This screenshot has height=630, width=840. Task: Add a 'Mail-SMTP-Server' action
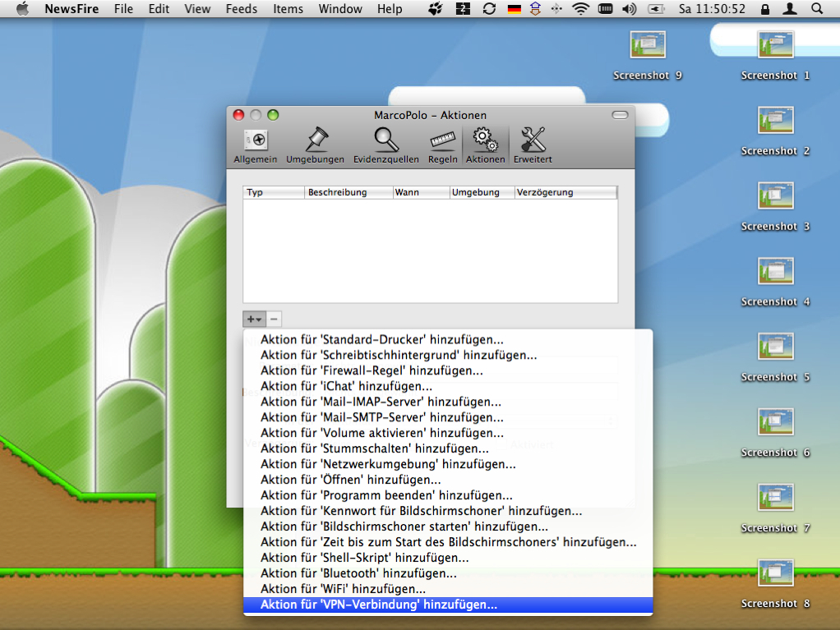click(448, 417)
